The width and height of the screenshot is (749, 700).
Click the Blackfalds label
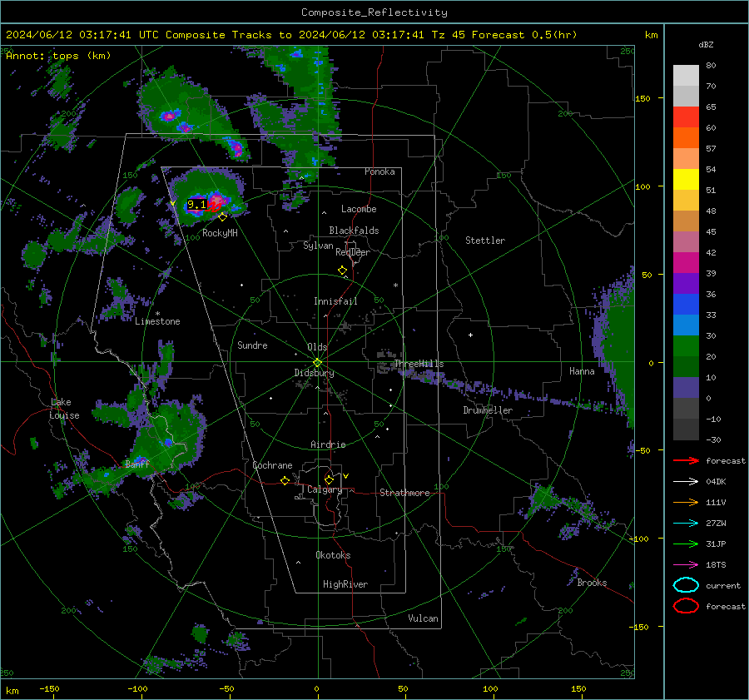click(x=354, y=231)
